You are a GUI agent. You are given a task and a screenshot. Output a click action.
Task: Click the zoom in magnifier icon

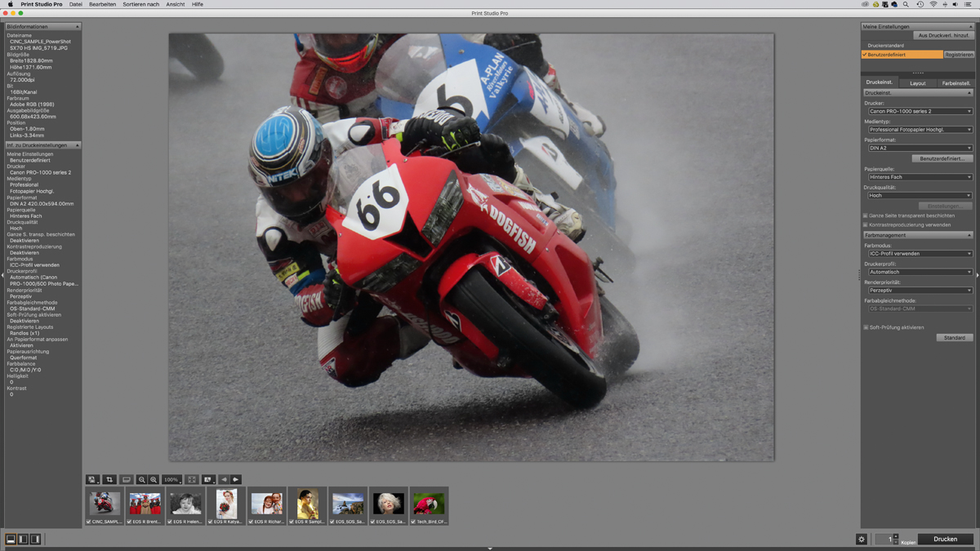click(154, 480)
